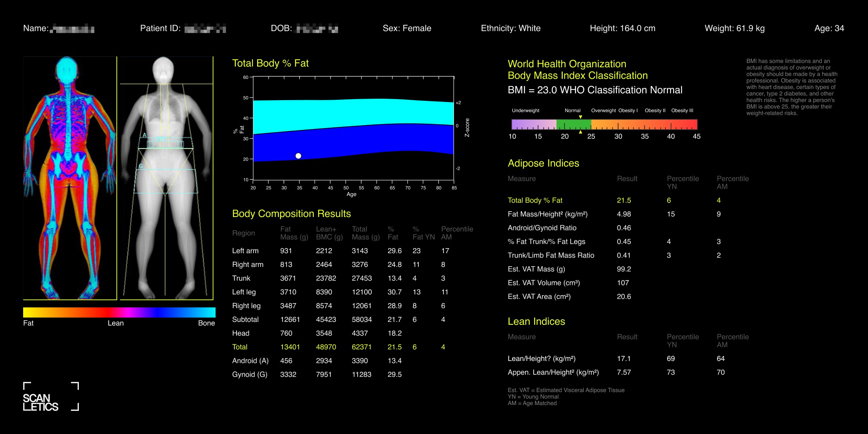Select the Total row in Body Composition
The image size is (868, 434).
point(240,347)
